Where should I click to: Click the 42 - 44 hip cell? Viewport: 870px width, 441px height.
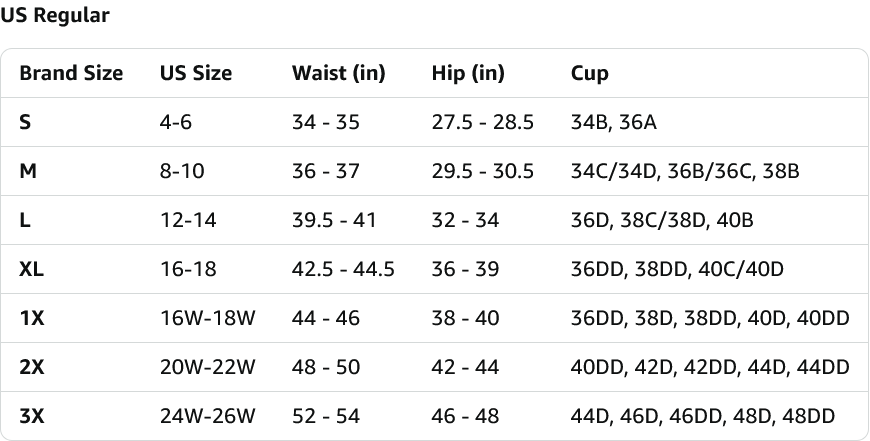point(466,367)
